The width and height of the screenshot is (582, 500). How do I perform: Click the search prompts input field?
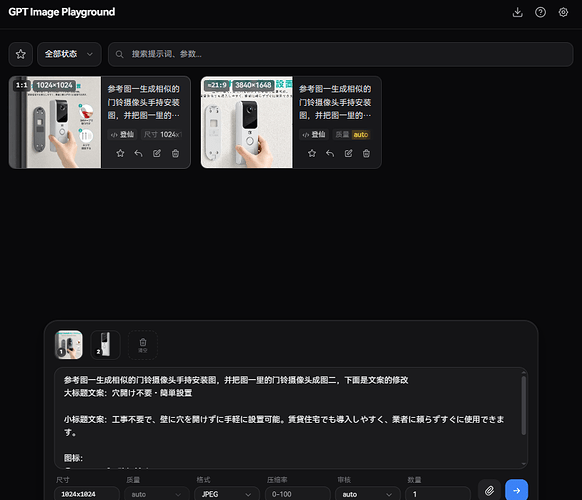coord(340,54)
